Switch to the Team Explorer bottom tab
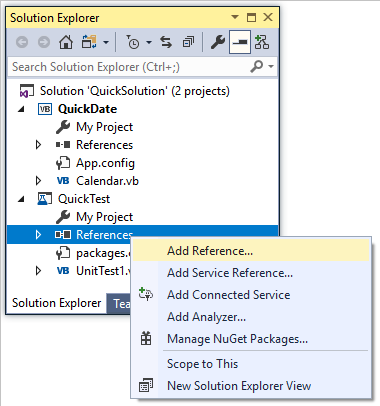Screen dimensions: 380x406 click(x=119, y=304)
